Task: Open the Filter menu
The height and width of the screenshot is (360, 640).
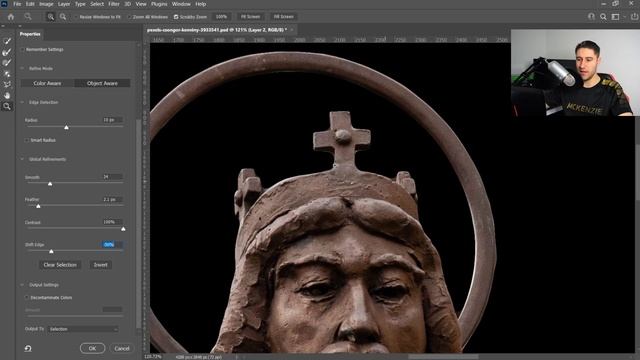Action: tap(114, 4)
